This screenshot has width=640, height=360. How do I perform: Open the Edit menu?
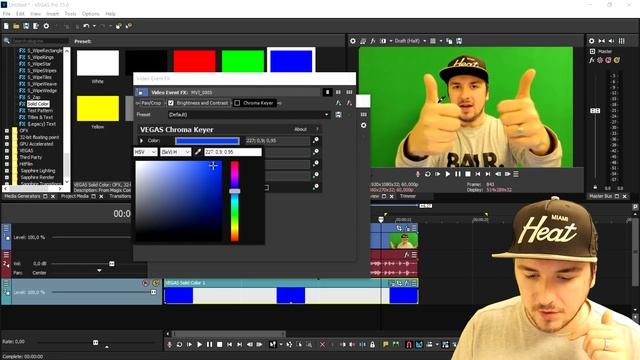coord(20,14)
